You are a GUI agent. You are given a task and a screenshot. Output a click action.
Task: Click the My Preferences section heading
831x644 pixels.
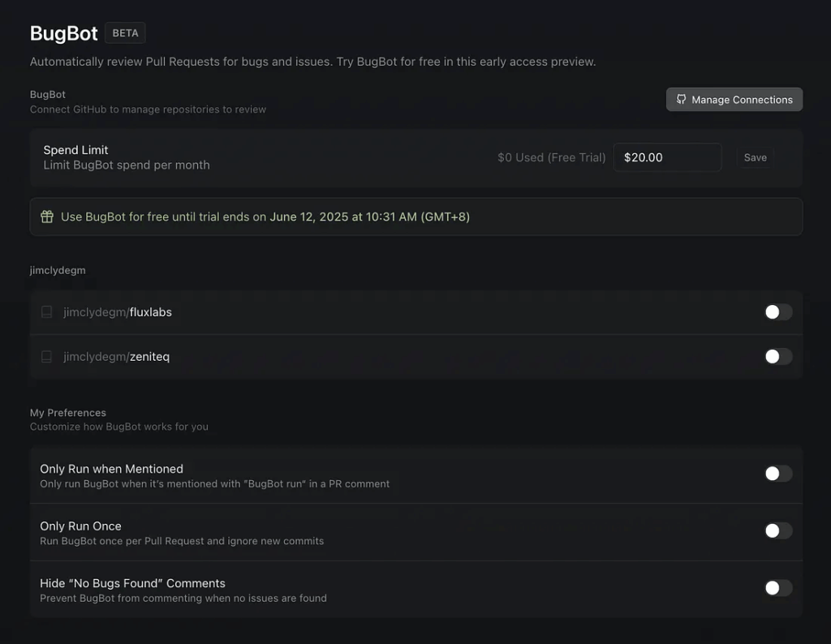68,413
